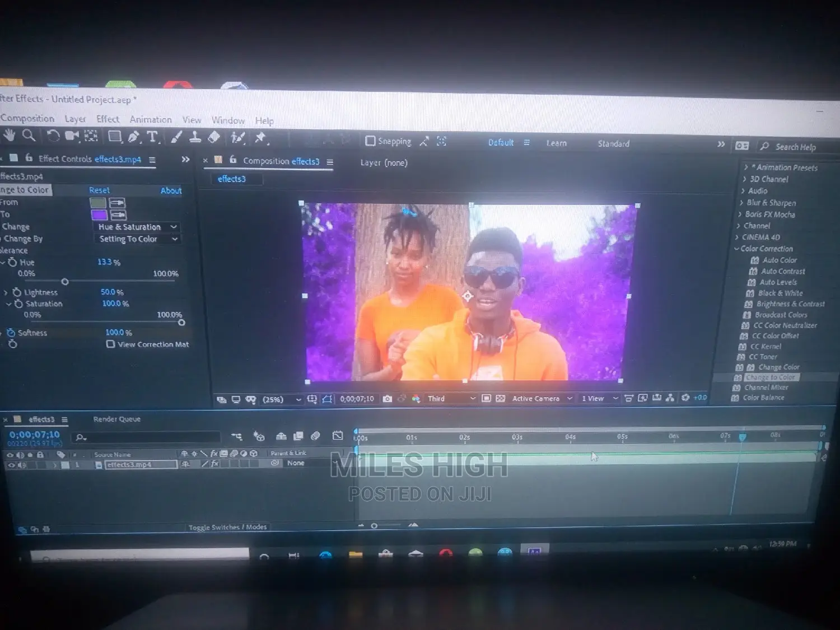Toggle the Softness stopwatch

pyautogui.click(x=11, y=333)
